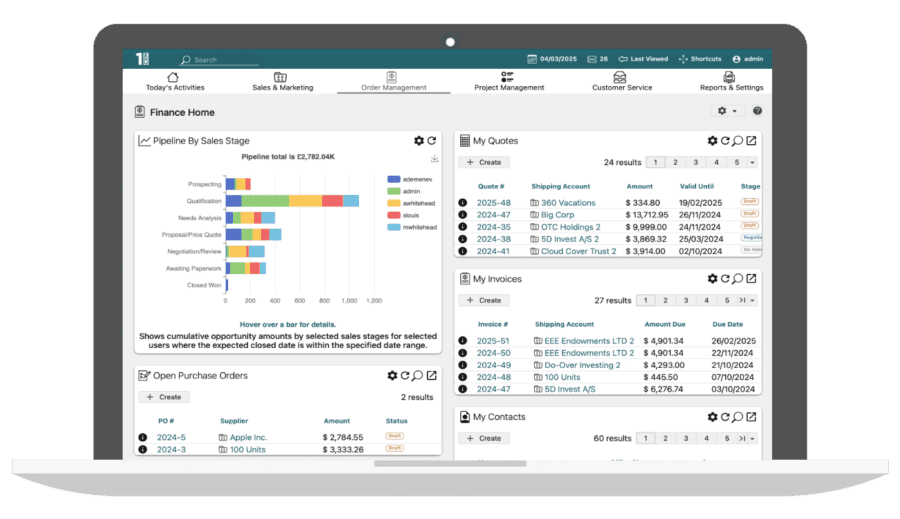This screenshot has width=900, height=519.
Task: Open the Customer Service tab
Action: click(x=622, y=81)
